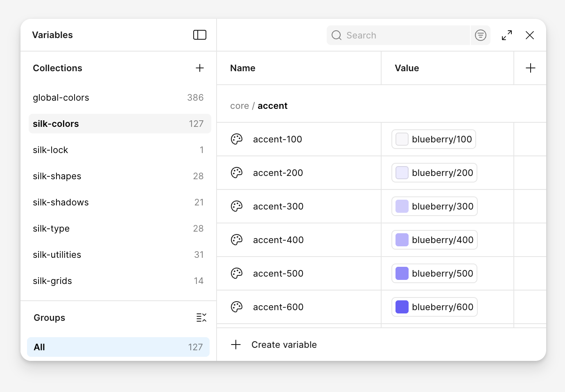Toggle the sidebar panel icon
This screenshot has width=565, height=392.
(199, 35)
